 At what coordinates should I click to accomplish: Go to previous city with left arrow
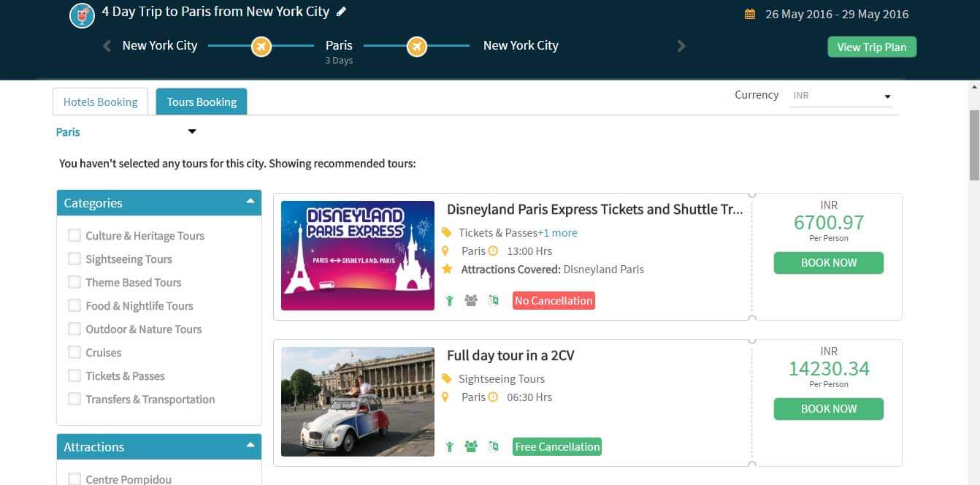coord(107,46)
